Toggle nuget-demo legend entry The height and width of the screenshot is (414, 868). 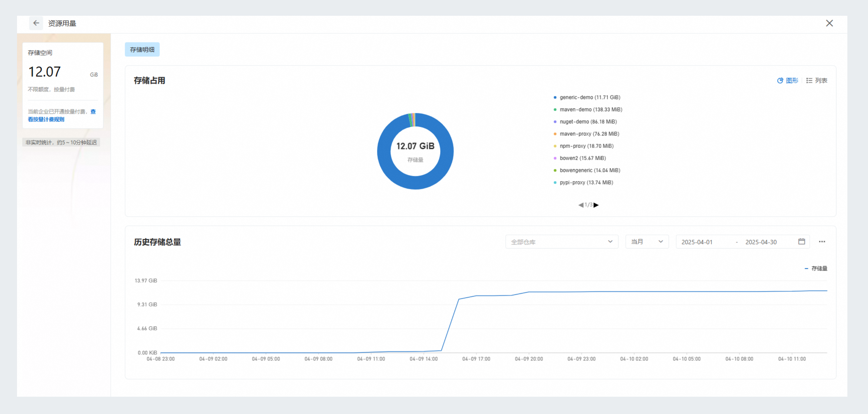point(588,122)
